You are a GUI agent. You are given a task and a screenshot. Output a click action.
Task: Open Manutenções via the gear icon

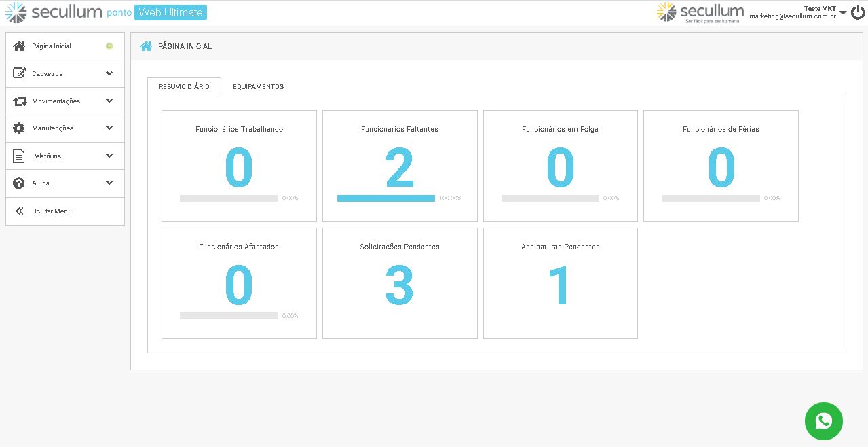(x=18, y=128)
